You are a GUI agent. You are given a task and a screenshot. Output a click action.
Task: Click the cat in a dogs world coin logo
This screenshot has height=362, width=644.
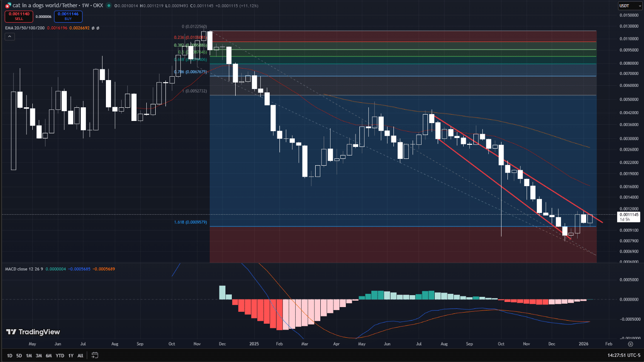pos(6,6)
